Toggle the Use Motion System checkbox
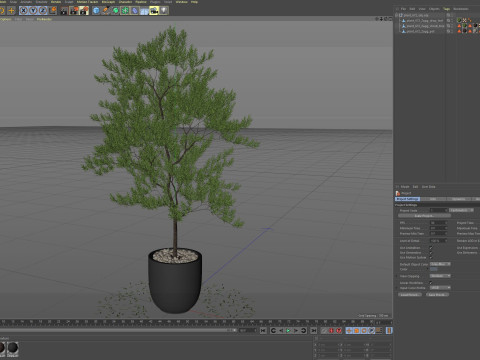The height and width of the screenshot is (360, 480). (431, 258)
